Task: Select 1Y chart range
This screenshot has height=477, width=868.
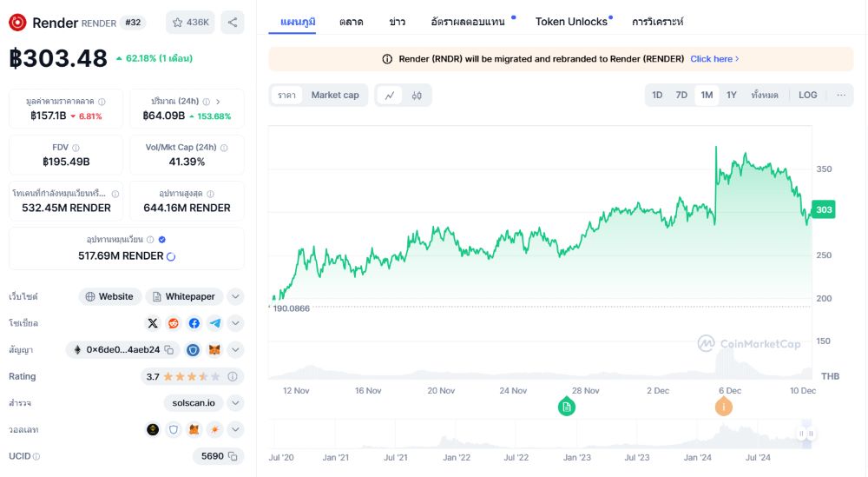Action: click(732, 96)
